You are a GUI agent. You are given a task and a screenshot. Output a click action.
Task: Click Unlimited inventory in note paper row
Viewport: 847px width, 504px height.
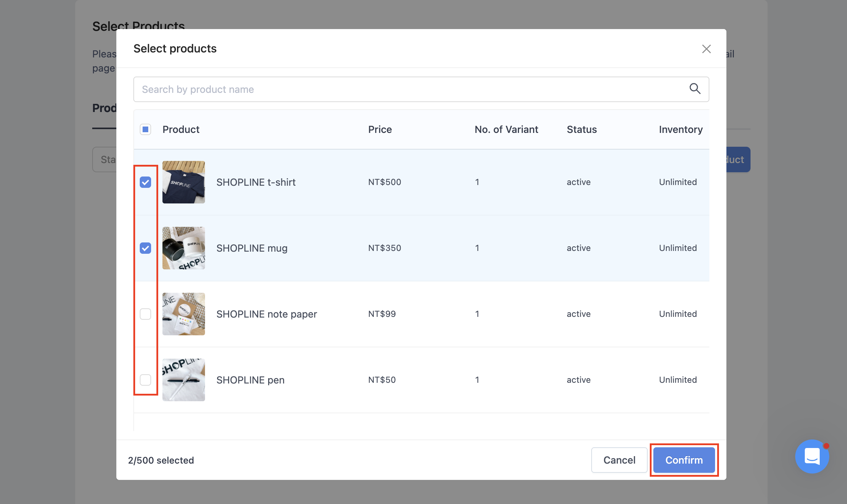678,314
